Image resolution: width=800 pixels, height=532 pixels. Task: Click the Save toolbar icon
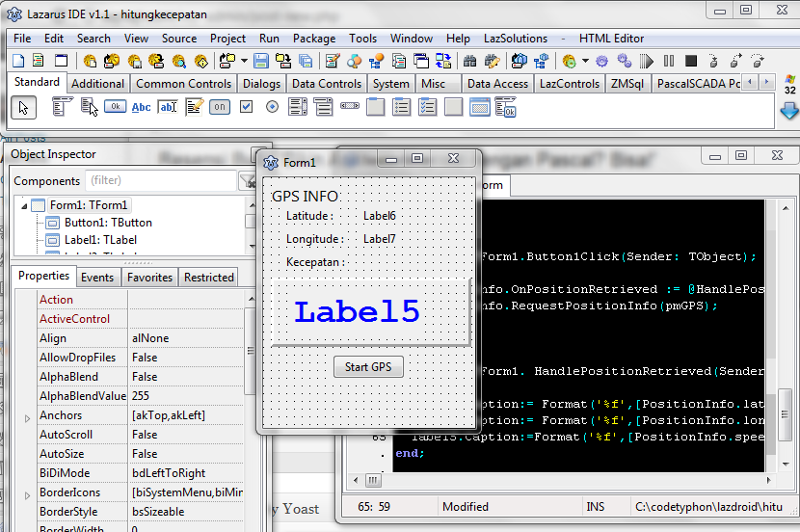[x=262, y=61]
